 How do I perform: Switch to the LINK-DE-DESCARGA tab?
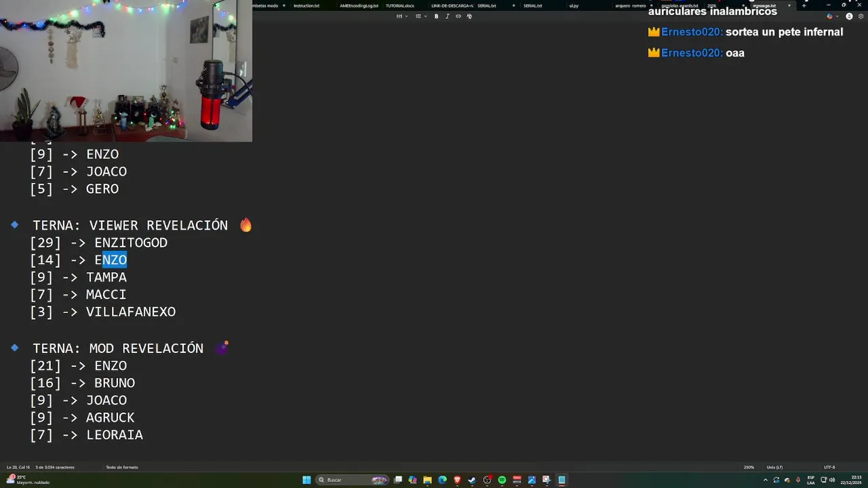pyautogui.click(x=452, y=5)
